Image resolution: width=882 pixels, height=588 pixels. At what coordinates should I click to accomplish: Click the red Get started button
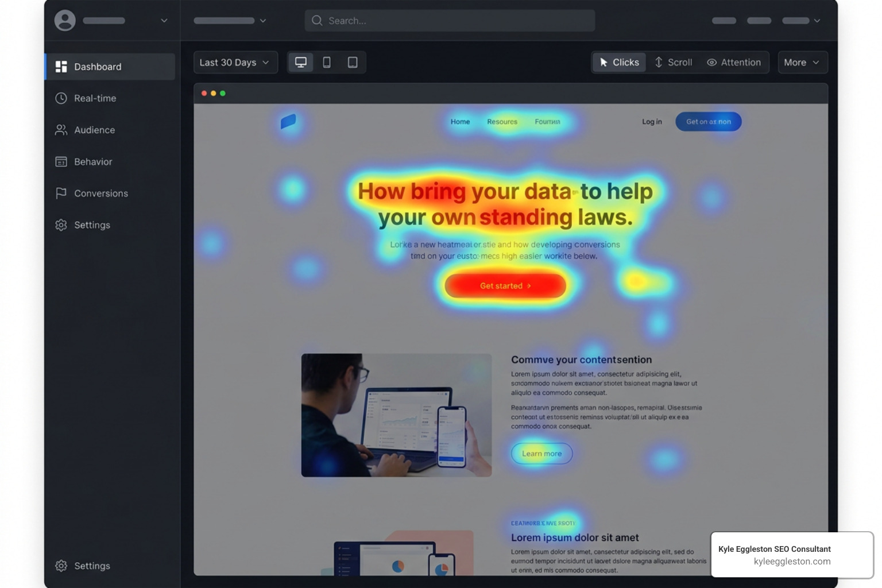[x=505, y=286]
